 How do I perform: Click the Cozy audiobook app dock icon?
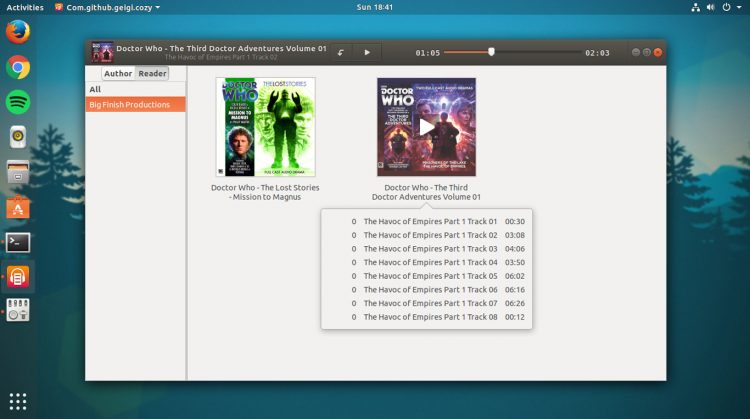(18, 277)
